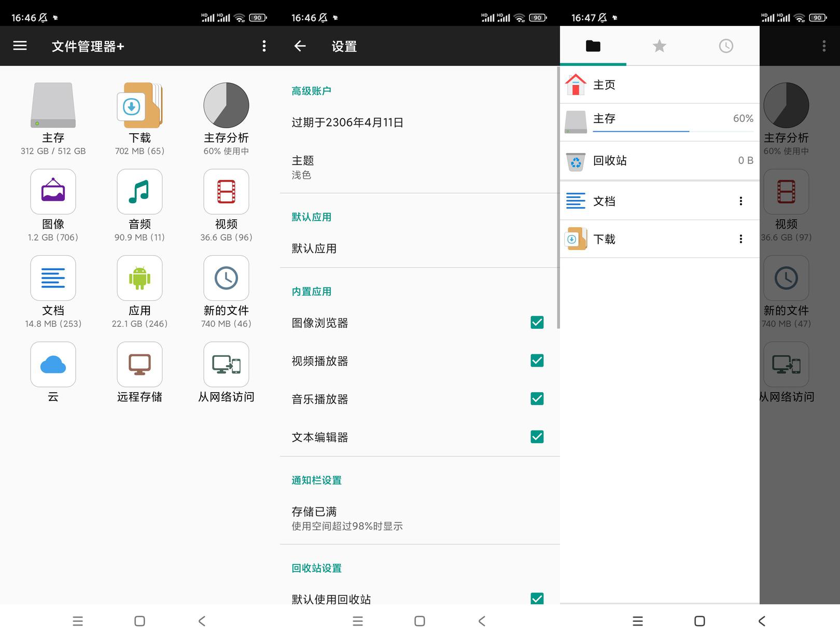This screenshot has height=638, width=840.
Task: Open the 默认应用 settings entry
Action: pos(419,248)
